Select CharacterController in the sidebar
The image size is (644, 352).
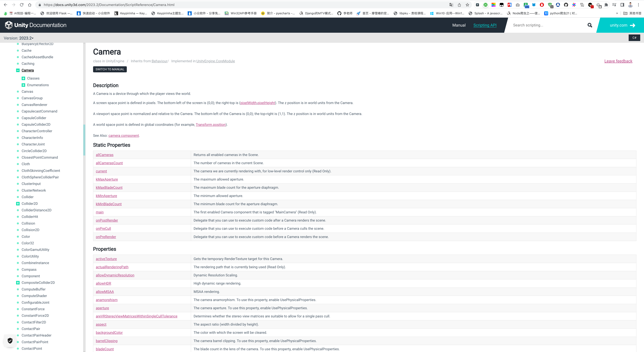tap(37, 131)
